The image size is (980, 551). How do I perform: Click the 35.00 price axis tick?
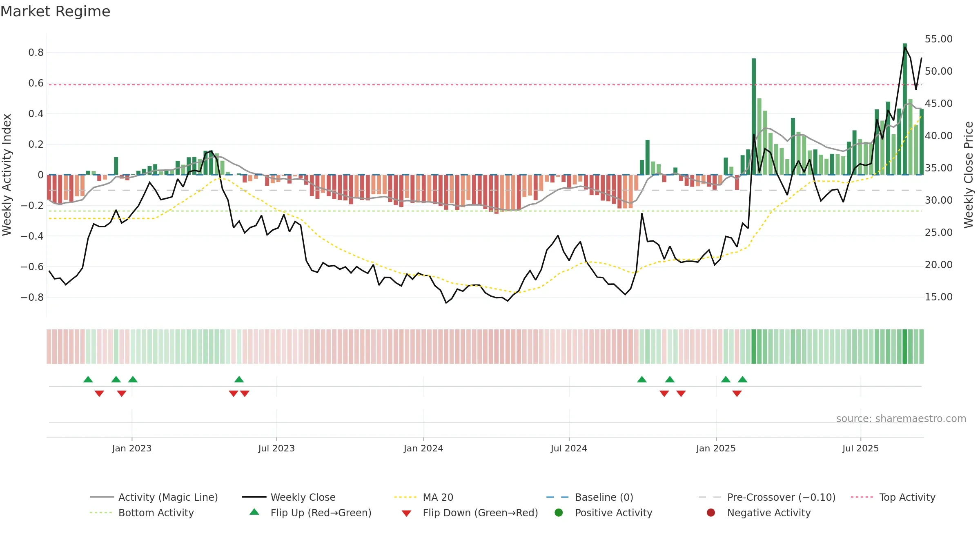point(938,168)
